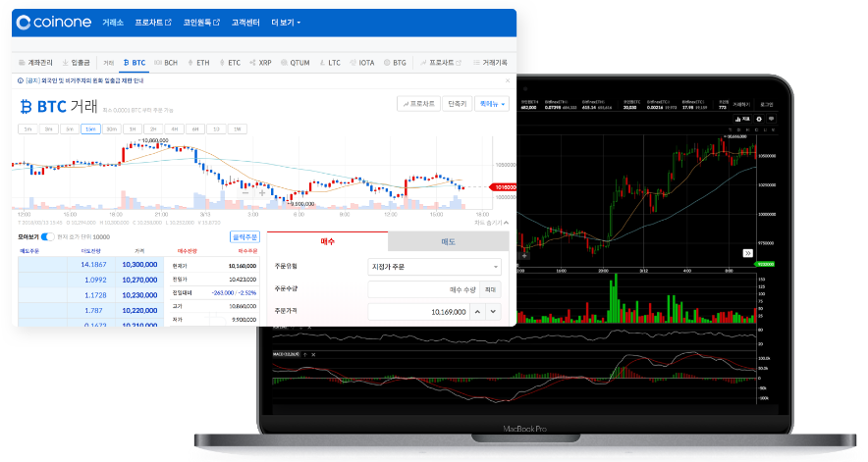Expand the 퀵메뉴 dropdown
Viewport: 868px width, 462px height.
492,103
